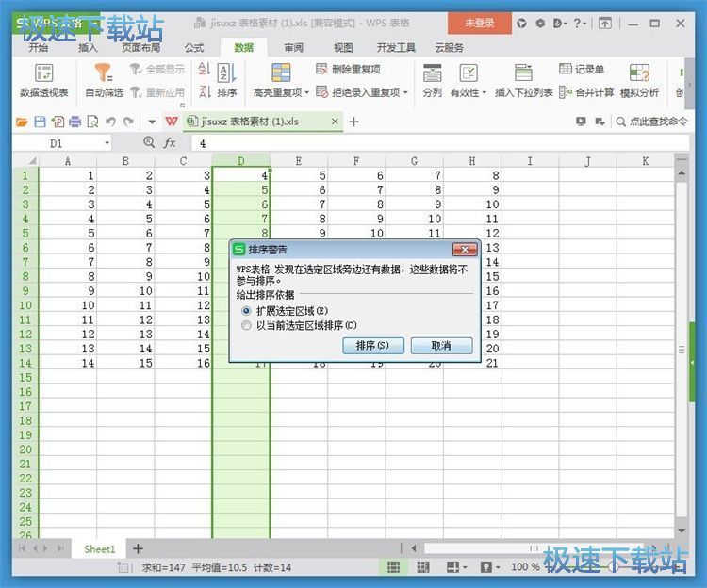Image resolution: width=707 pixels, height=588 pixels.
Task: Click the fx insert function icon
Action: pyautogui.click(x=171, y=142)
